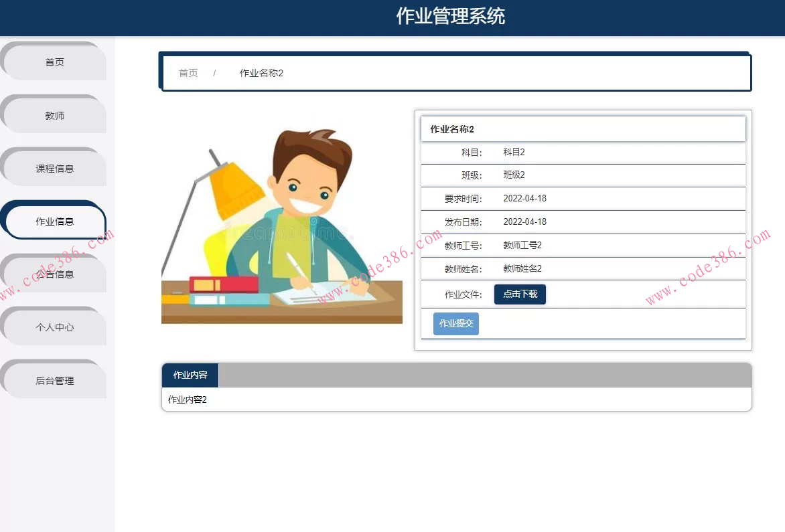Click the 班级2 field
The image size is (785, 532).
[514, 175]
